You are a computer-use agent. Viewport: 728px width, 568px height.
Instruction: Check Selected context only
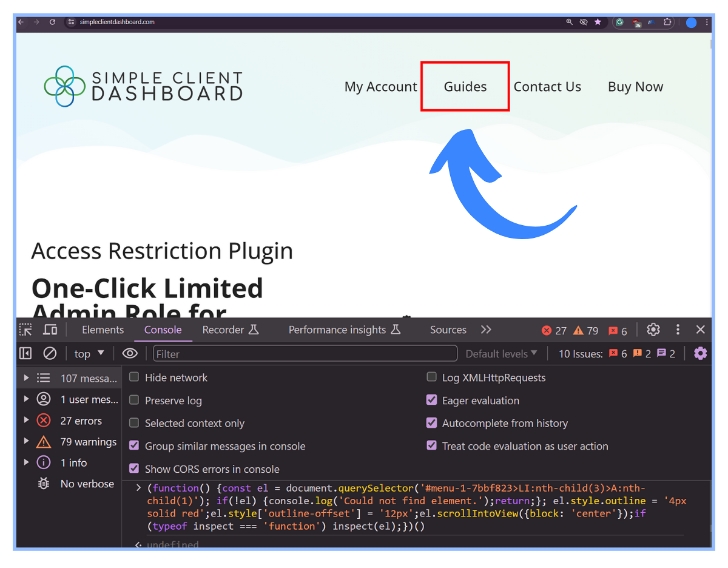pos(134,423)
